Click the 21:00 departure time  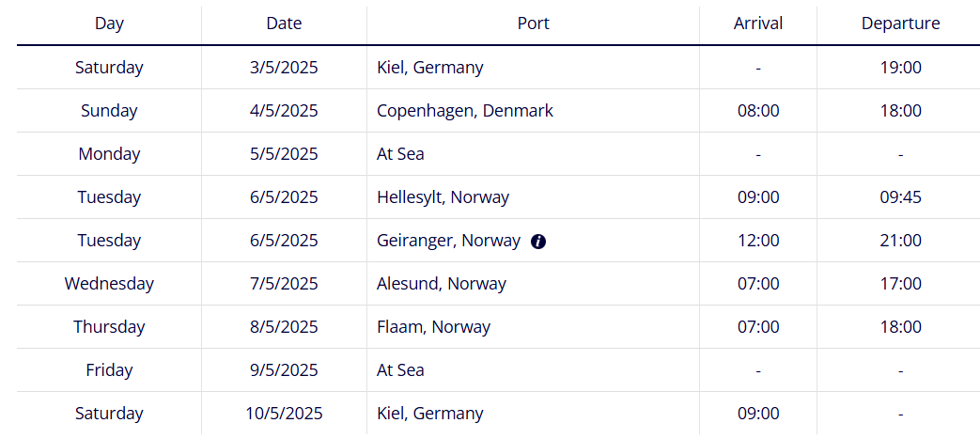point(900,241)
